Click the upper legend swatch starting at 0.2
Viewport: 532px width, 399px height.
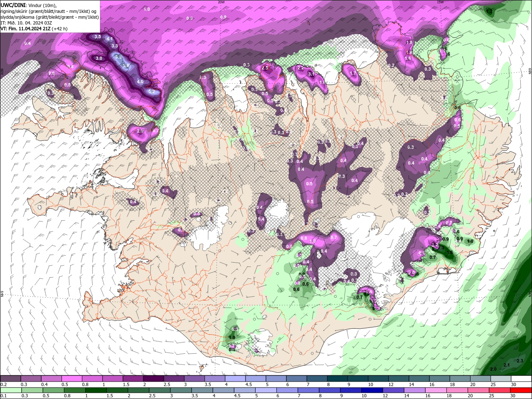pyautogui.click(x=10, y=379)
